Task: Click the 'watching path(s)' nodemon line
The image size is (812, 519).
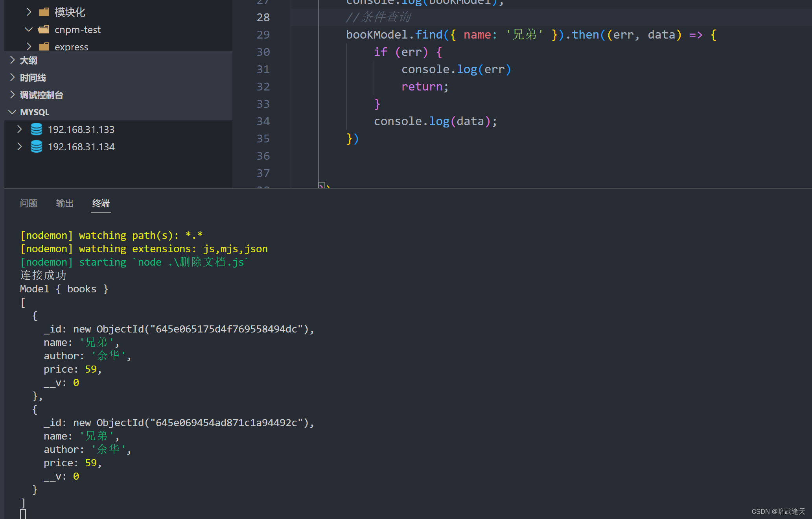Action: tap(111, 235)
